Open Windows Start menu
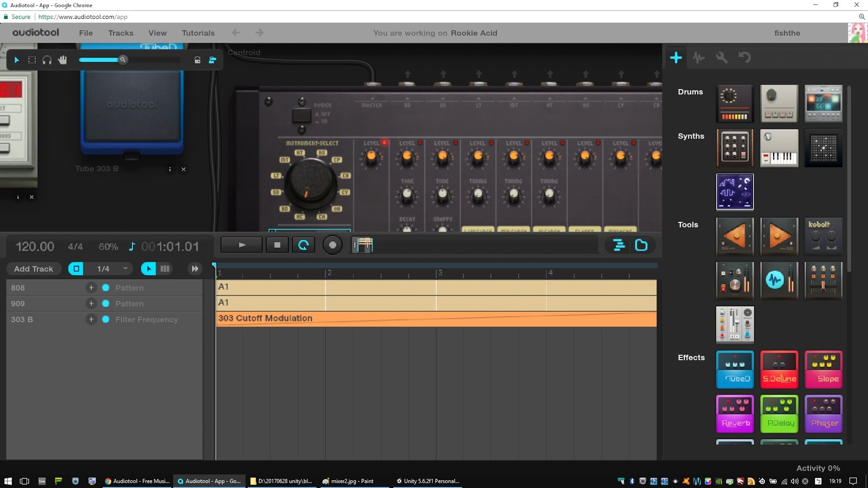The image size is (868, 488). 8,481
